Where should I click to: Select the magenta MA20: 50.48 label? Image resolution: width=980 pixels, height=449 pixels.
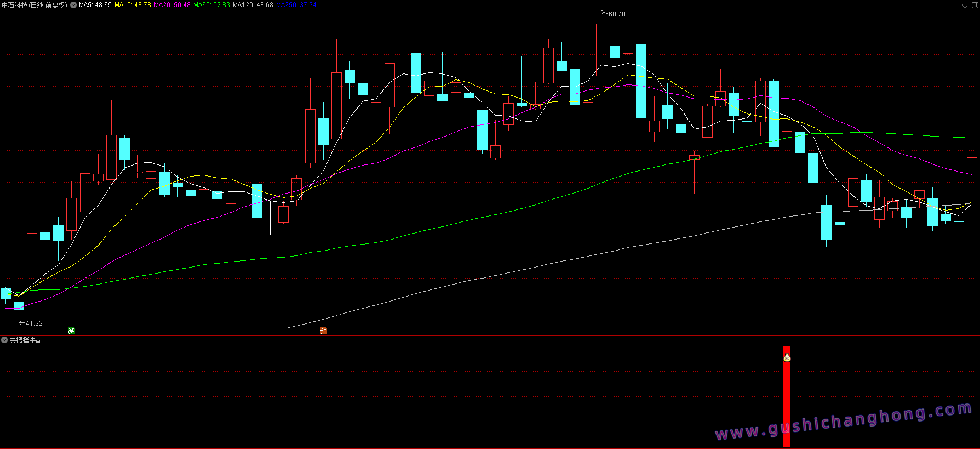pyautogui.click(x=172, y=5)
